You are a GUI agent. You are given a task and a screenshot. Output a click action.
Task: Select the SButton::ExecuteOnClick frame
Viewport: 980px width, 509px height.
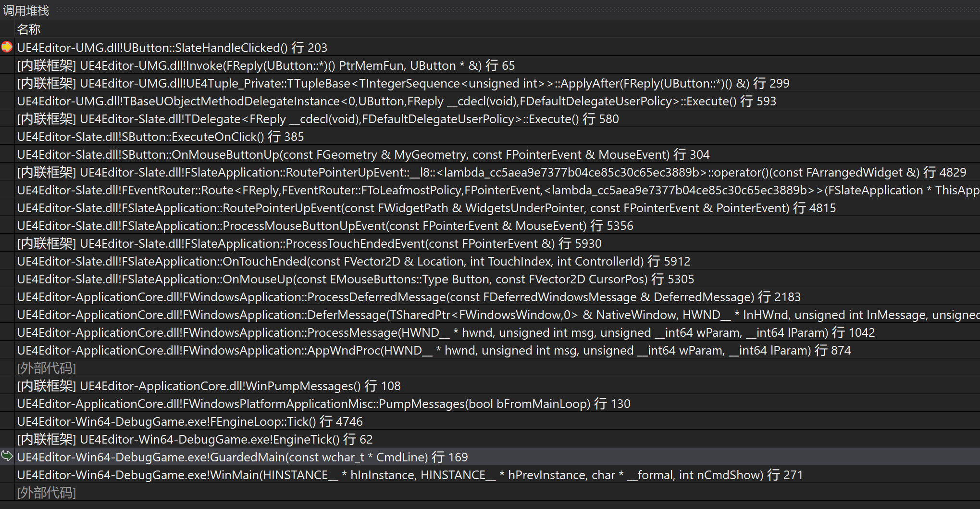coord(160,137)
